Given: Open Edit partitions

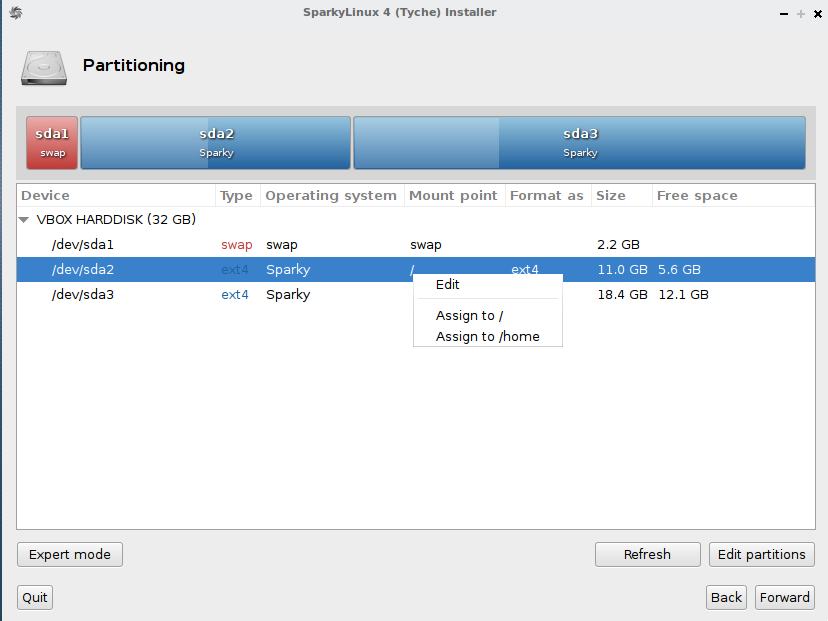Looking at the screenshot, I should (761, 554).
